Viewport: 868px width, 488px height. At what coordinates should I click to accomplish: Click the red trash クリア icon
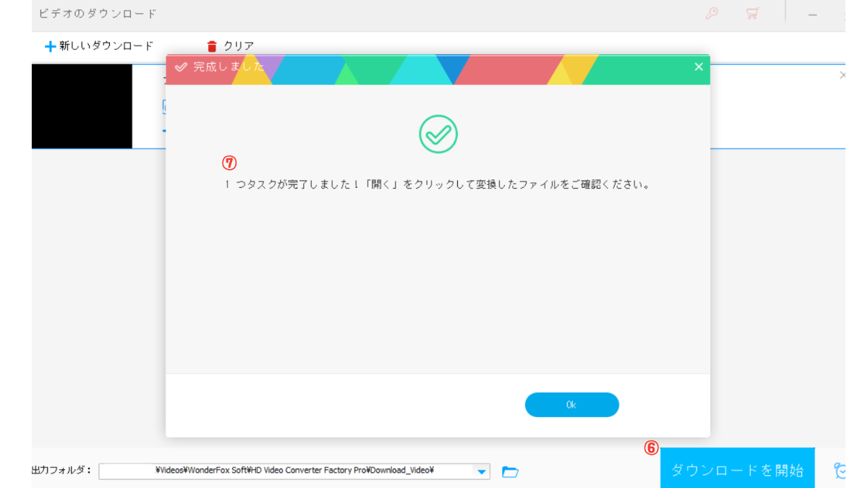(x=212, y=46)
